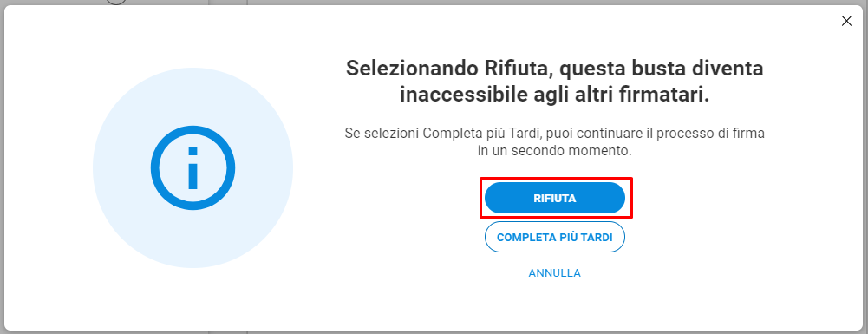The image size is (868, 334).
Task: Dismiss the warning modal using the top-right X
Action: [846, 21]
